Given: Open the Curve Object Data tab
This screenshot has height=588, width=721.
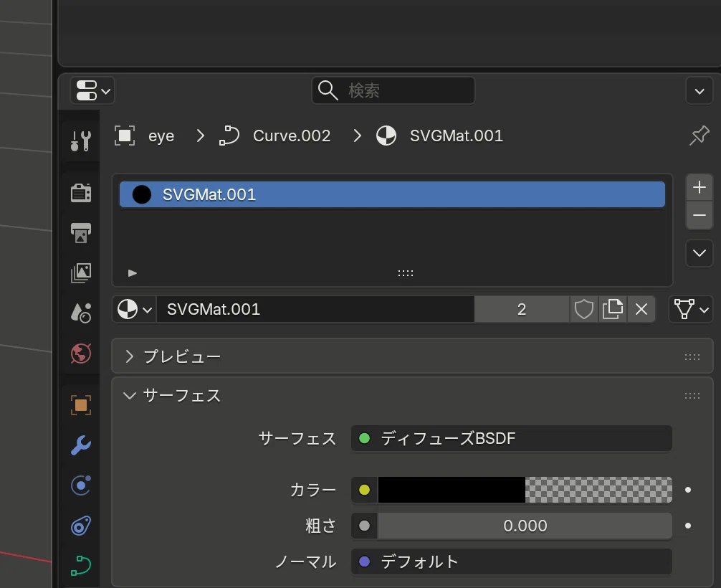Looking at the screenshot, I should [x=81, y=566].
